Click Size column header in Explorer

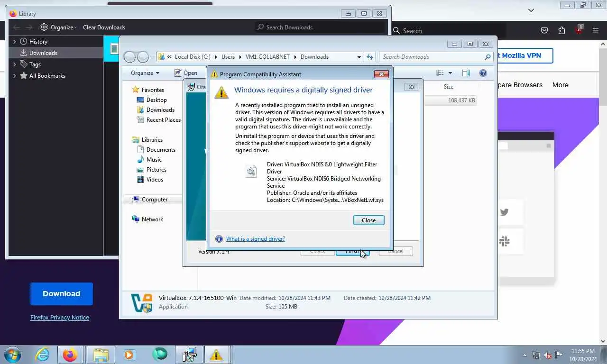(449, 87)
